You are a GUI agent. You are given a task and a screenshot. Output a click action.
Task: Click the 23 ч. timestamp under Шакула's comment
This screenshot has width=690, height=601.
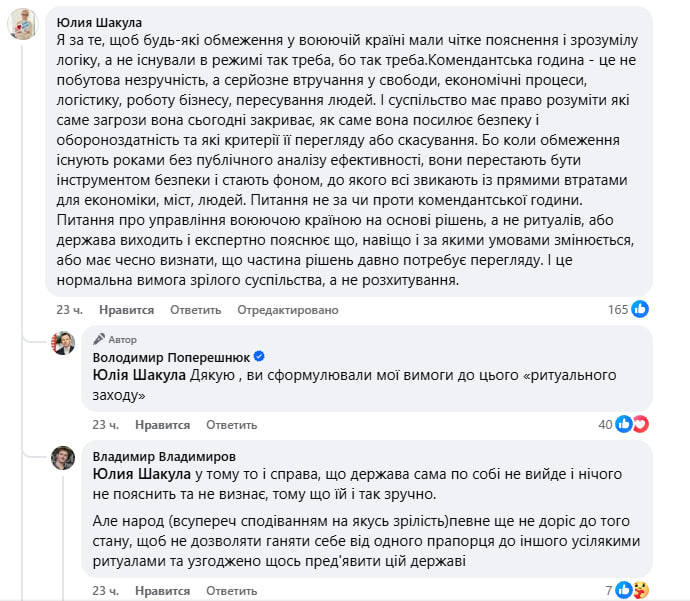68,310
